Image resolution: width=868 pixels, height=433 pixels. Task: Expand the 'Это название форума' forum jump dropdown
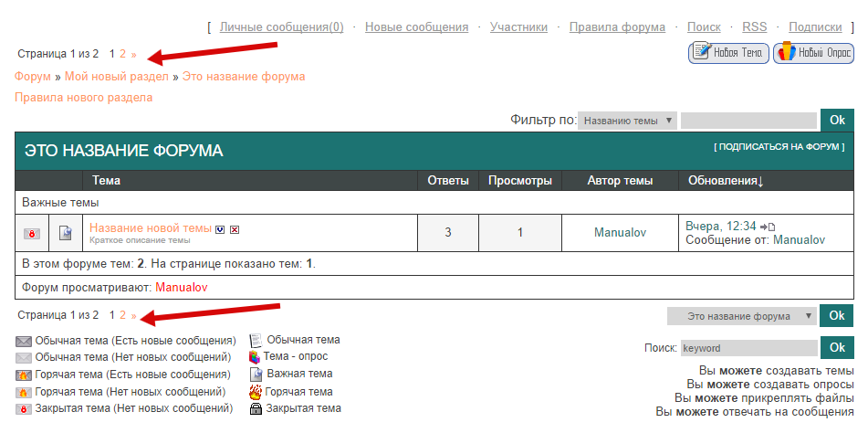[741, 316]
